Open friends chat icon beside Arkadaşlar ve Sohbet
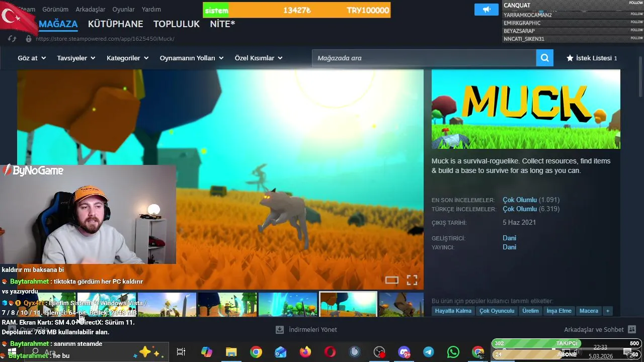Viewport: 644px width, 362px height. point(632,330)
